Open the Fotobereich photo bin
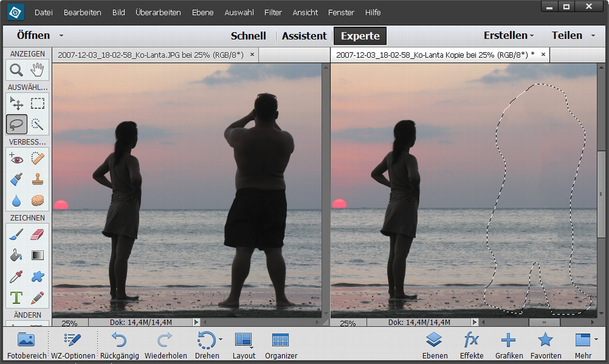The width and height of the screenshot is (609, 364). point(26,345)
